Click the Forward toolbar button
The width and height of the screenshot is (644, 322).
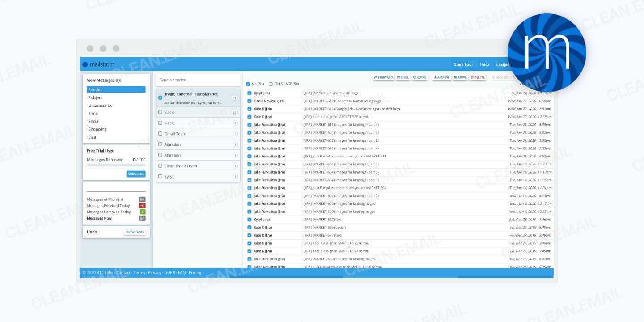click(383, 77)
